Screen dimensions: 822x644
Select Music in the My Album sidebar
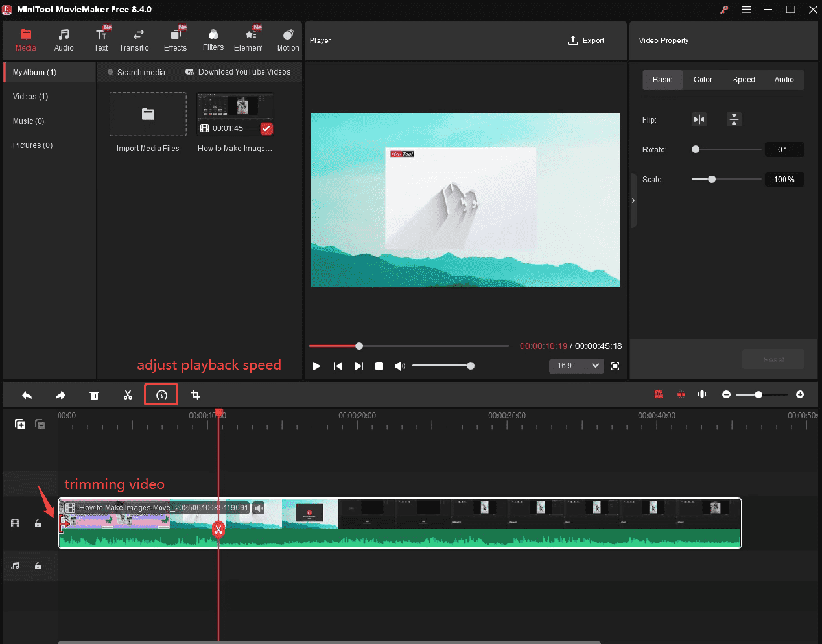(x=28, y=121)
